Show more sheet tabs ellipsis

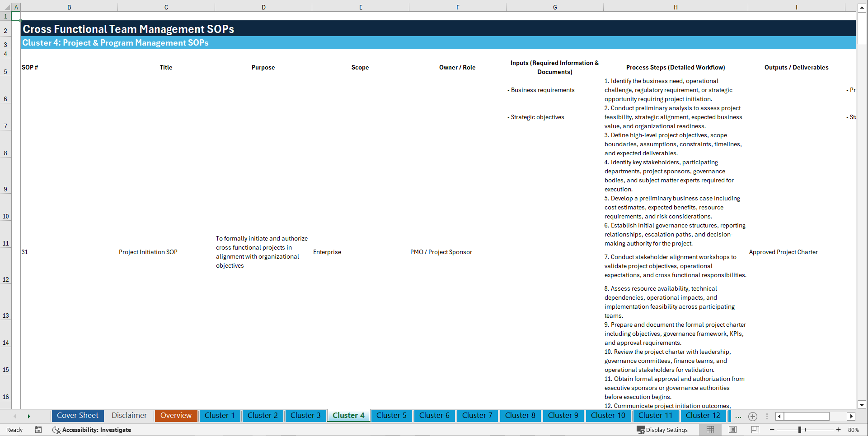[738, 416]
